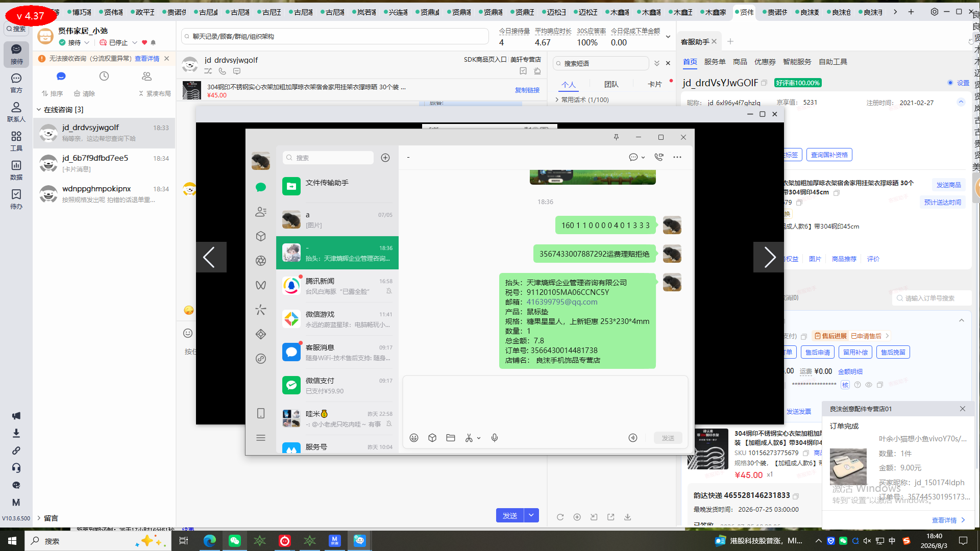
Task: Click the 售后挽留 button
Action: click(893, 352)
